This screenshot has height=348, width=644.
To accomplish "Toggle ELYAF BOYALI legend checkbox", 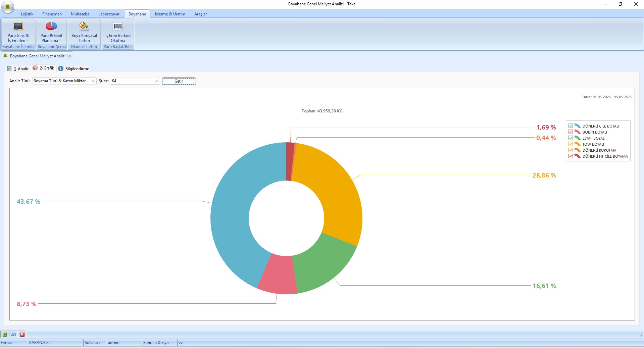I will pyautogui.click(x=571, y=138).
